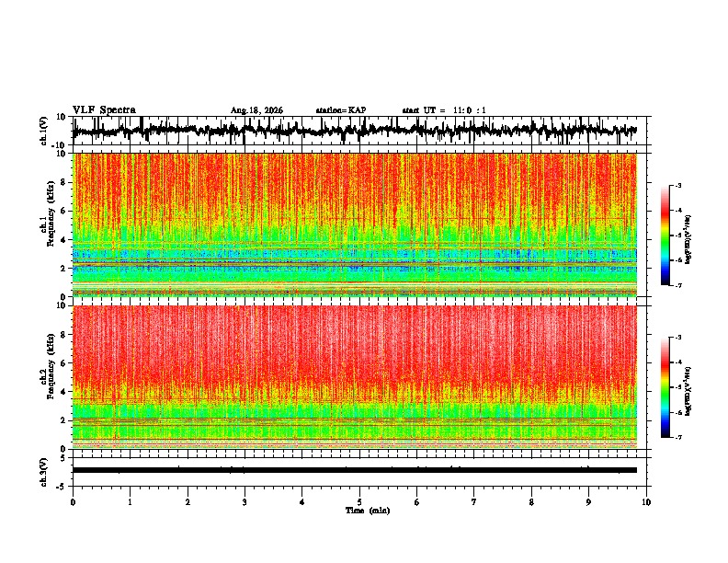Select the ch.1 voltage waveform trace
Viewport: 728px width, 563px height.
[355, 131]
